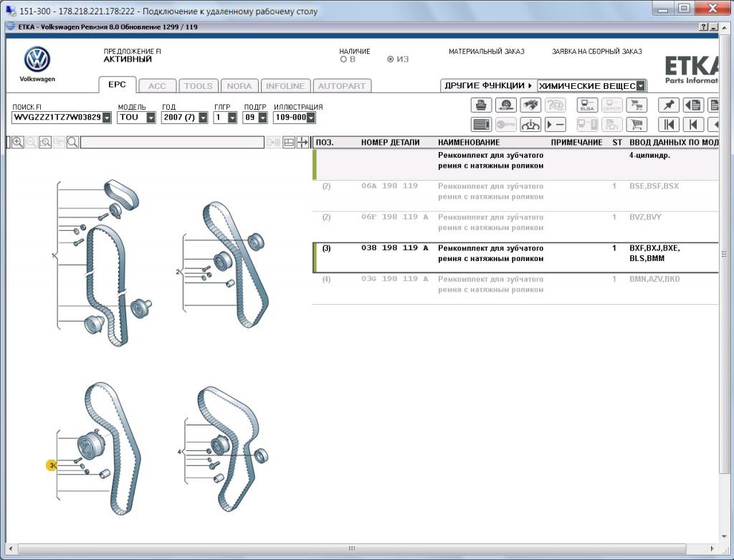Click the zoom-to-area magnifier icon
Image resolution: width=734 pixels, height=560 pixels.
click(x=45, y=143)
